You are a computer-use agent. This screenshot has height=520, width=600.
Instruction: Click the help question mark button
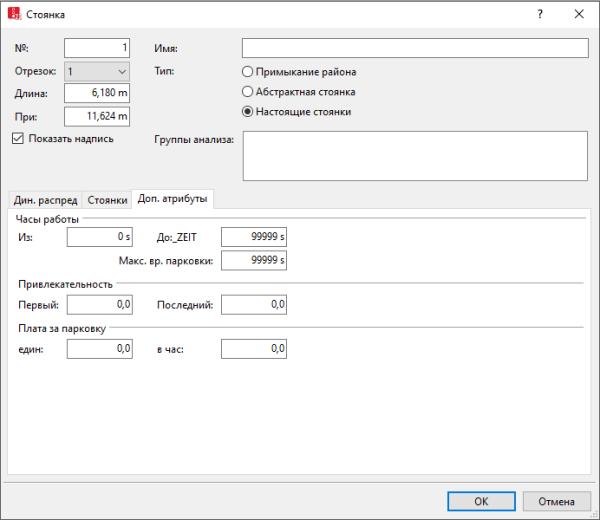pos(540,14)
